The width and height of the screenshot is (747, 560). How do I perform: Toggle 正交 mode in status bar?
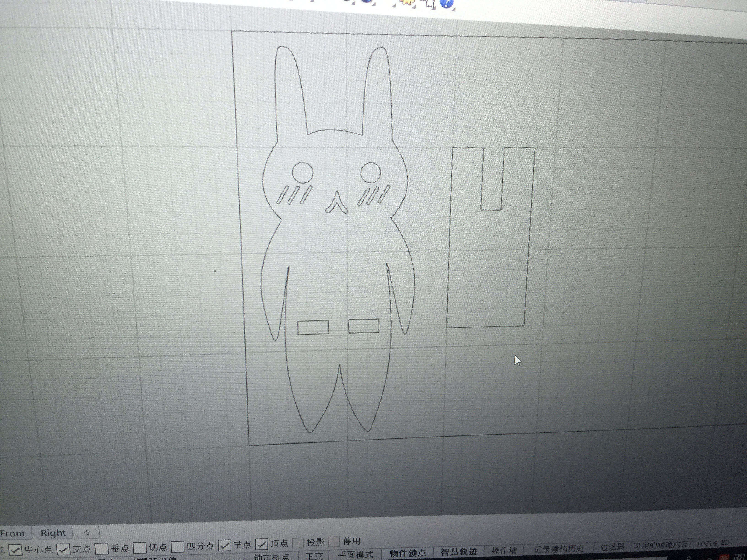pos(314,556)
